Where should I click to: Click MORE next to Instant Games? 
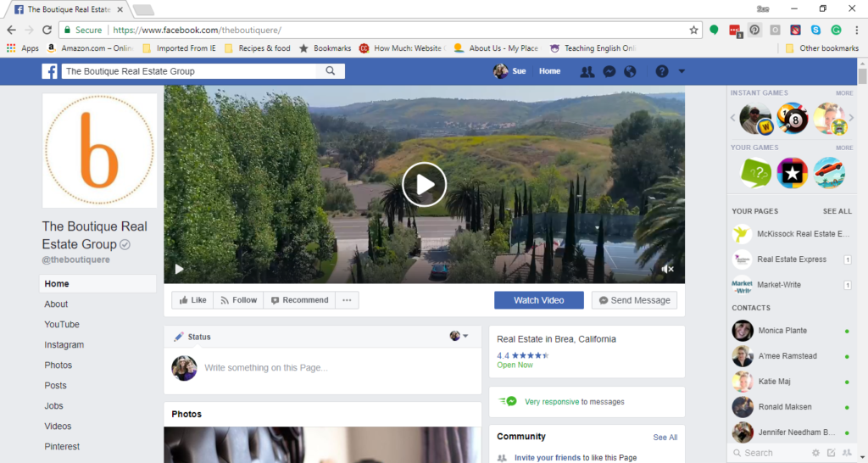[x=844, y=93]
